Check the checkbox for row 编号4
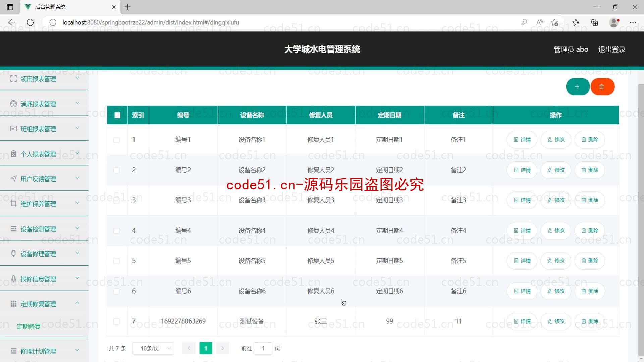Screen dimensions: 644x362 tap(116, 231)
